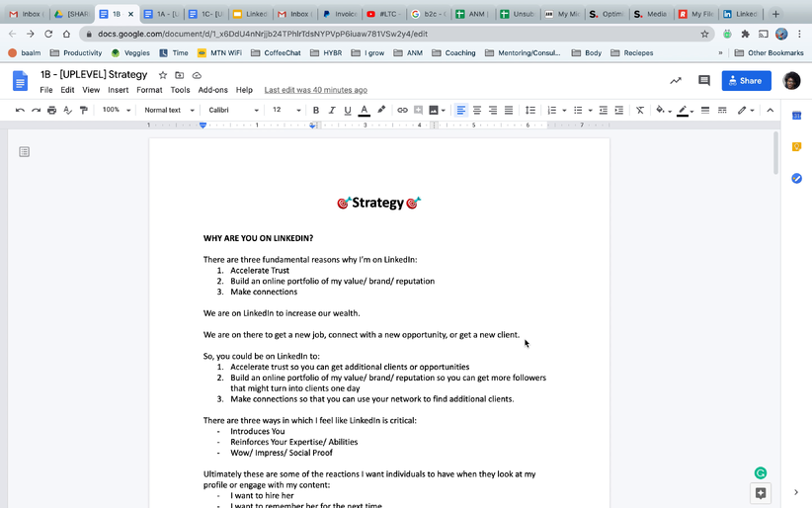
Task: Open the text color picker
Action: 365,110
